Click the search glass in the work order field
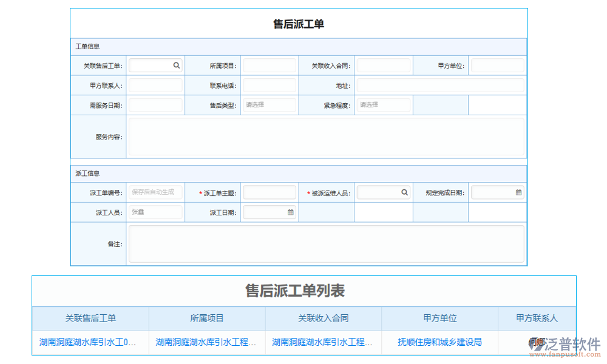This screenshot has height=364, width=607. (176, 65)
